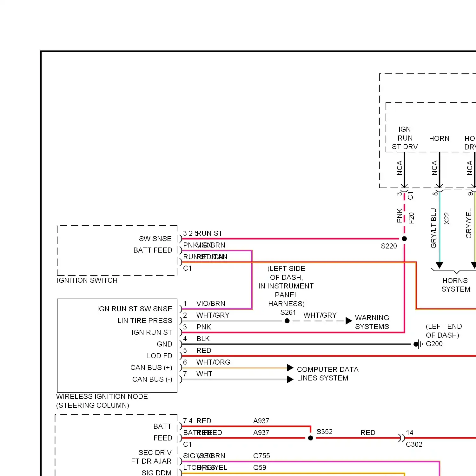Click the WARNING SYSTEMS reference text
This screenshot has height=476, width=476.
(372, 322)
